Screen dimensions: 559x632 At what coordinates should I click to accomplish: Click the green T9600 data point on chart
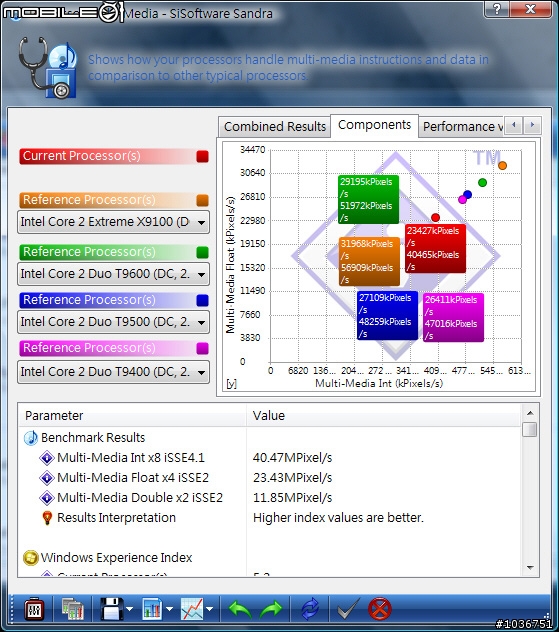tap(482, 183)
